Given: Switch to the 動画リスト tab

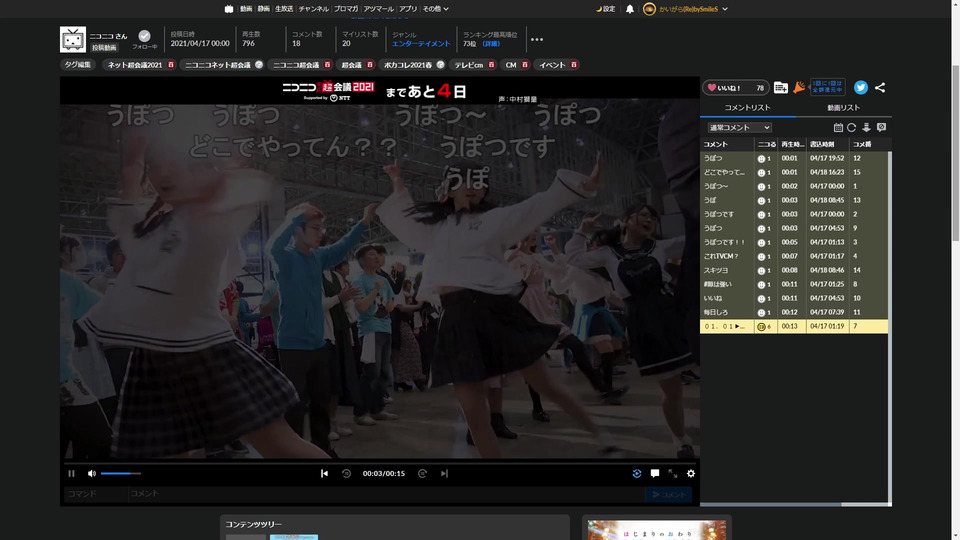Looking at the screenshot, I should [x=844, y=108].
